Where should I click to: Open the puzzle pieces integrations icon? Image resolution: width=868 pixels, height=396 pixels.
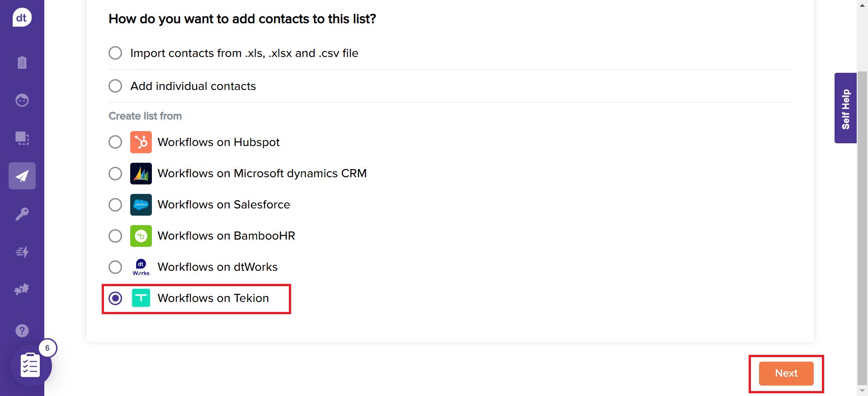(22, 289)
